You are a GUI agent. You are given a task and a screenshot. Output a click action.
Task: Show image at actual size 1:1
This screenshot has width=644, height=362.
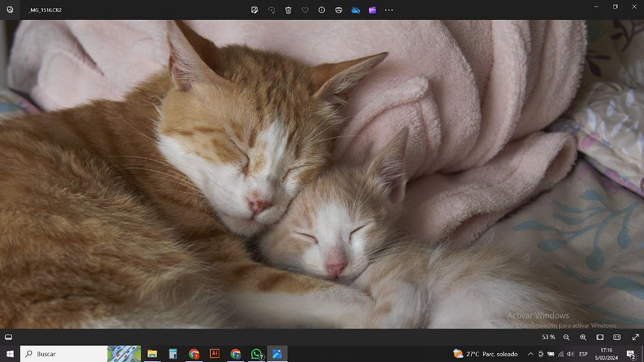[617, 337]
